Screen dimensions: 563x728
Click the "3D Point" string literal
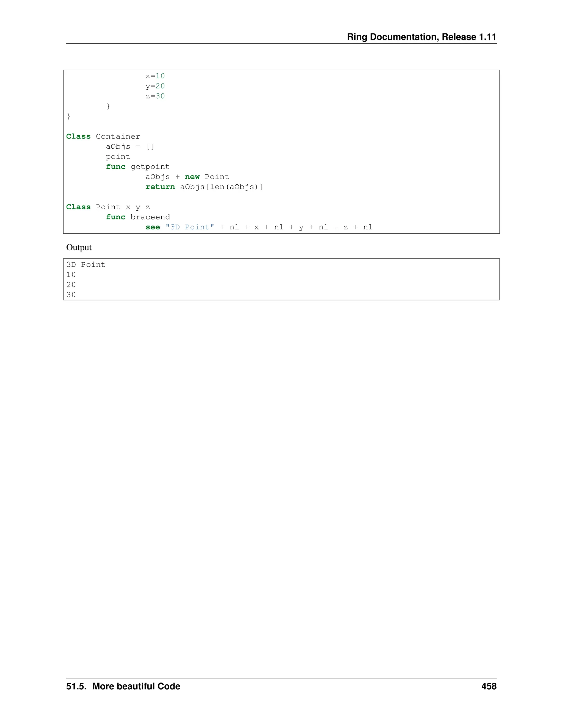190,227
